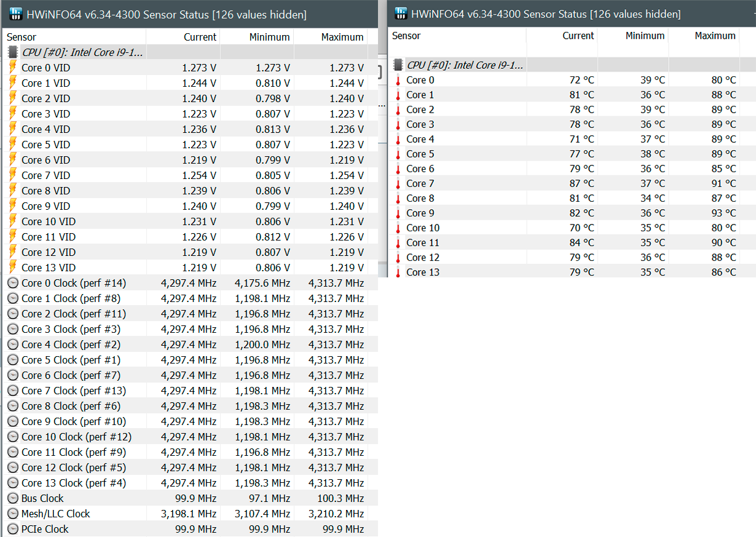Screen dimensions: 756x537
Task: Select the Core 4 VID row
Action: [x=190, y=129]
